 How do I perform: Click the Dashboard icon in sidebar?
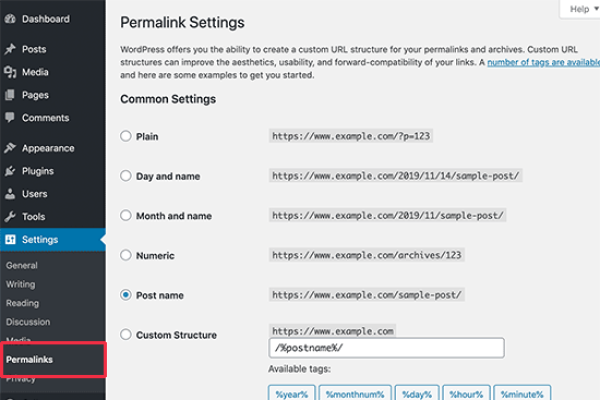[x=10, y=19]
